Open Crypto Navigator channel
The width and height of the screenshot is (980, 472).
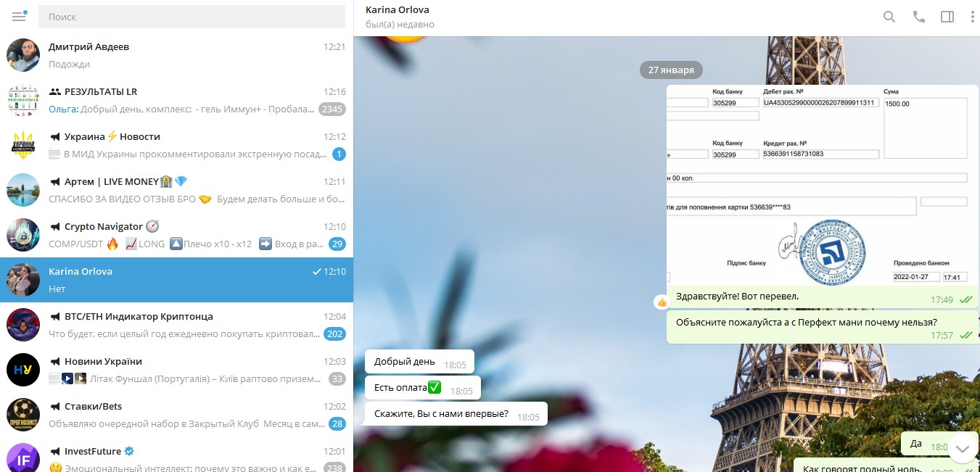coord(176,235)
